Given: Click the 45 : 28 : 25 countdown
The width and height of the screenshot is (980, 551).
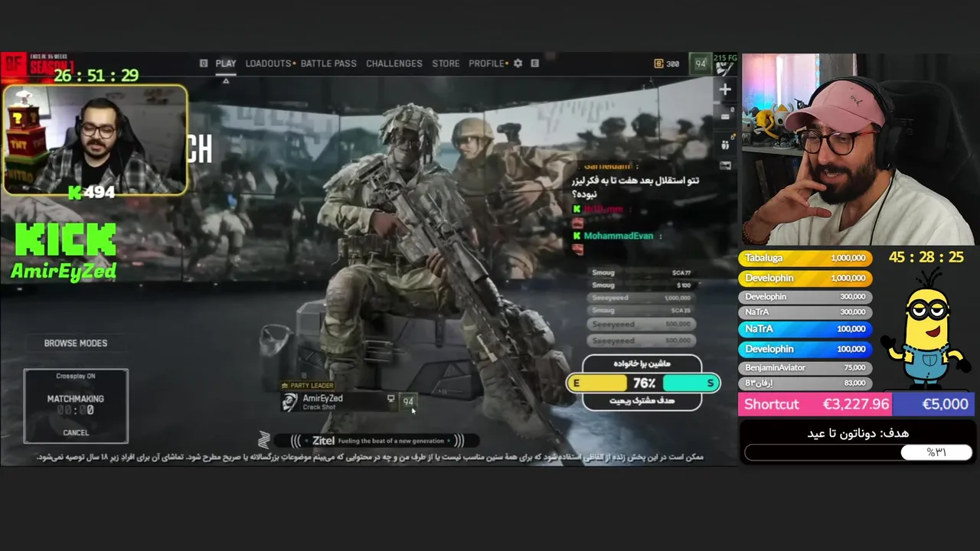Looking at the screenshot, I should coord(926,257).
